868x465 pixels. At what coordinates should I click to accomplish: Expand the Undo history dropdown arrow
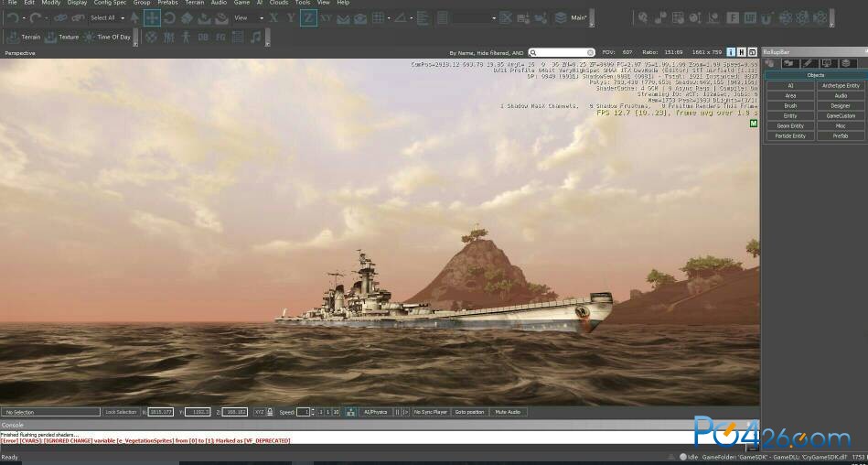pyautogui.click(x=24, y=18)
